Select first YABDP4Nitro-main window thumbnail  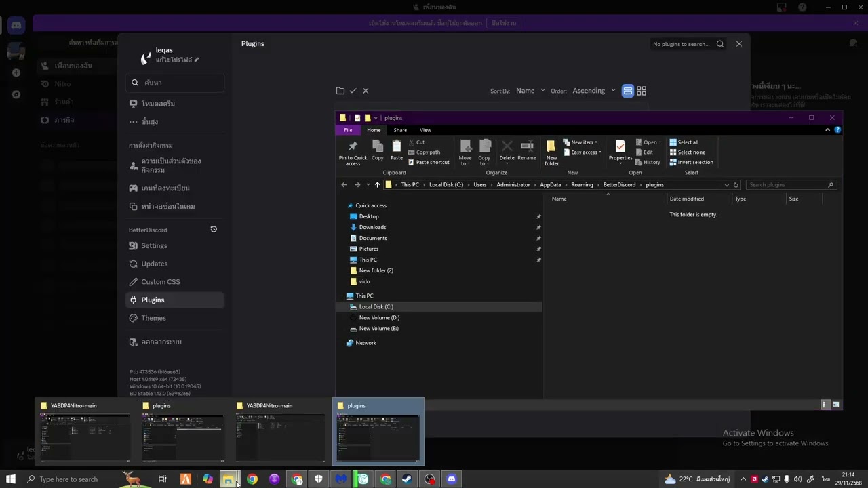84,431
